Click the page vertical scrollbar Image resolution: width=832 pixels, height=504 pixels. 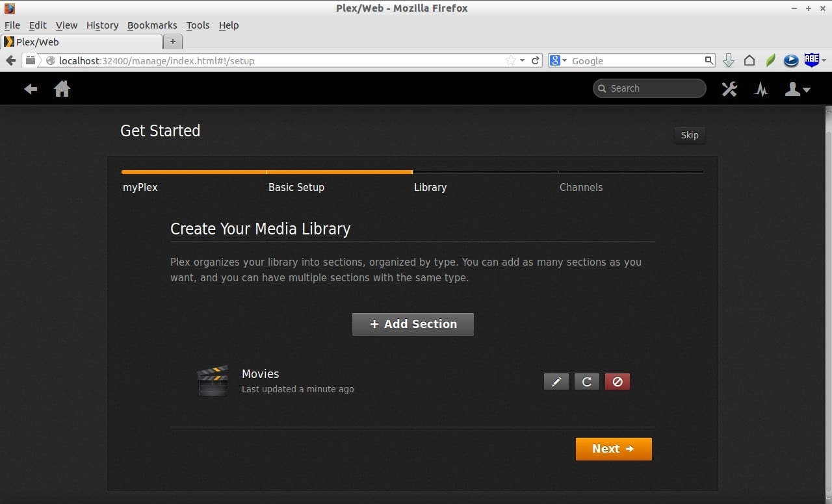click(827, 304)
